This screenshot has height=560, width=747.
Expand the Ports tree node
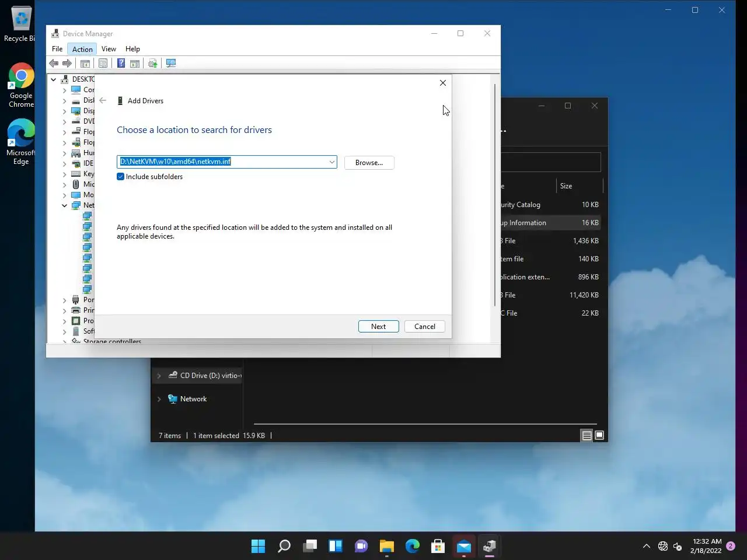click(x=65, y=300)
